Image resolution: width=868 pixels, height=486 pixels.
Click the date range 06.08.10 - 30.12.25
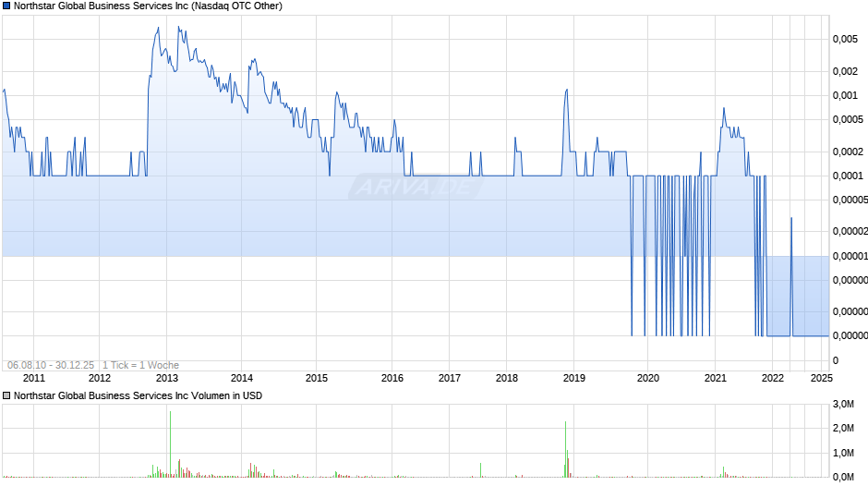click(x=51, y=365)
